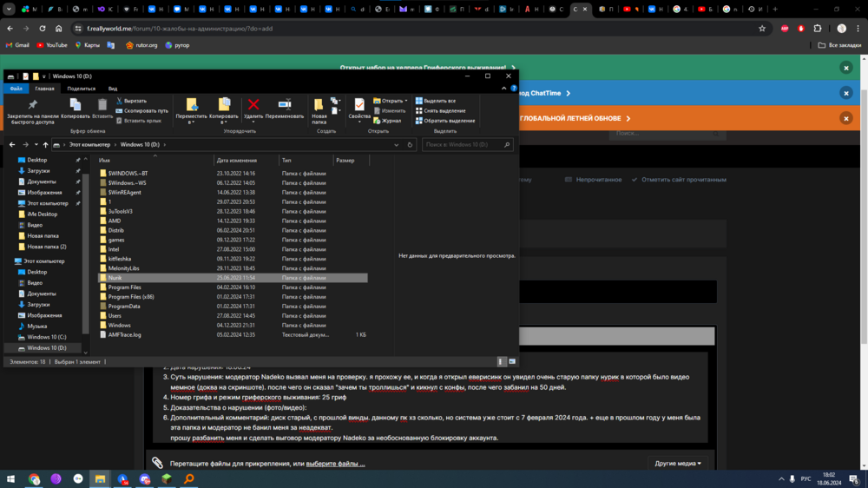Open notification center in system tray

[x=855, y=479]
